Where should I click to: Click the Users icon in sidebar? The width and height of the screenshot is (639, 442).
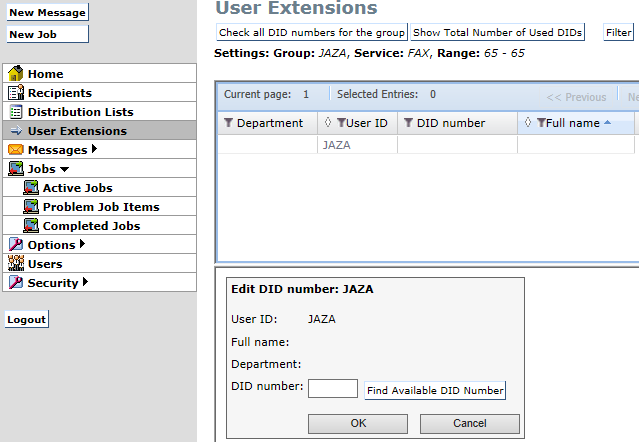(x=15, y=264)
